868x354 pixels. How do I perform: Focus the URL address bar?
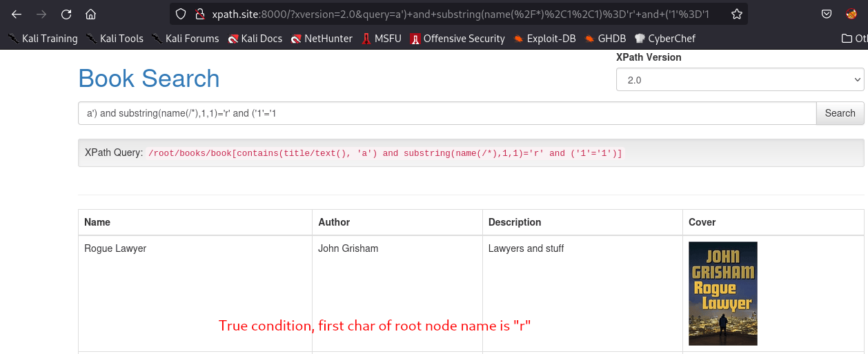point(459,14)
